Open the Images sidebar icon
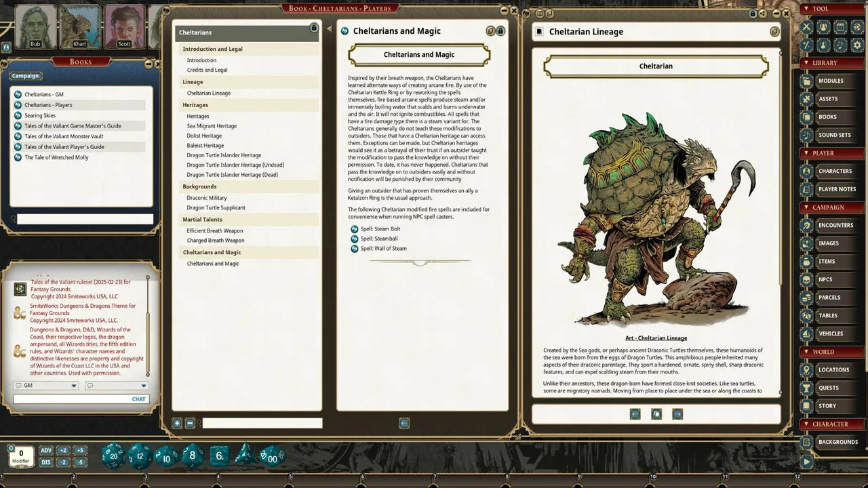This screenshot has width=868, height=488. tap(806, 243)
